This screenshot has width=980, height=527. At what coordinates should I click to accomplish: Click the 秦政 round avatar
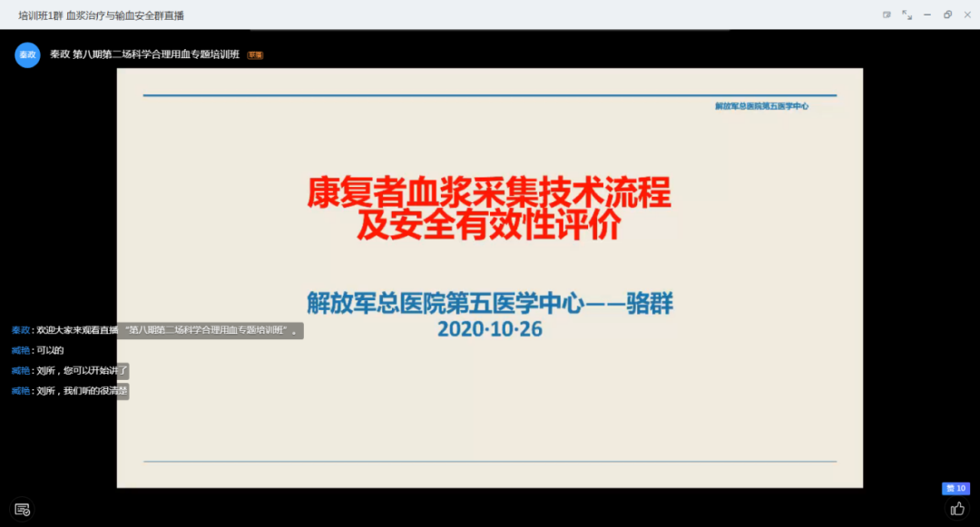tap(27, 54)
